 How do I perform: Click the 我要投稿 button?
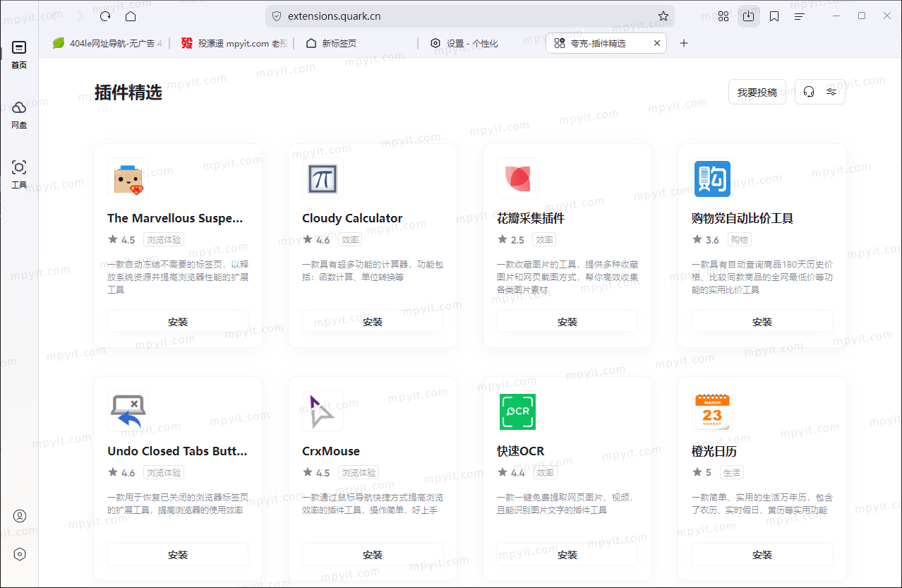tap(757, 91)
